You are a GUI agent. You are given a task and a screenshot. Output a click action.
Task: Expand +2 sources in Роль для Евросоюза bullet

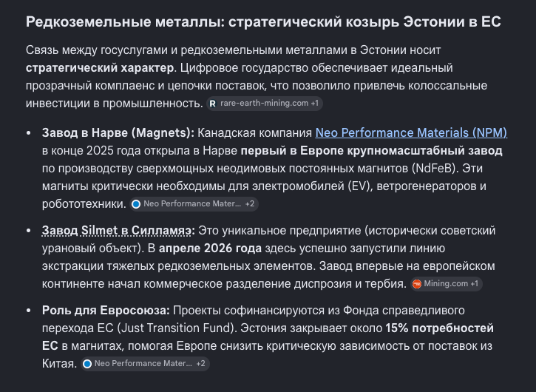200,364
